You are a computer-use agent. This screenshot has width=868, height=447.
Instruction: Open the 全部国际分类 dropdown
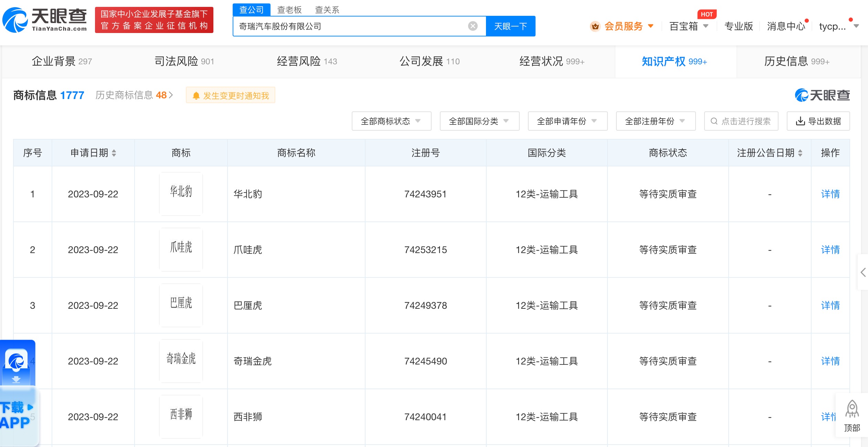pos(479,121)
